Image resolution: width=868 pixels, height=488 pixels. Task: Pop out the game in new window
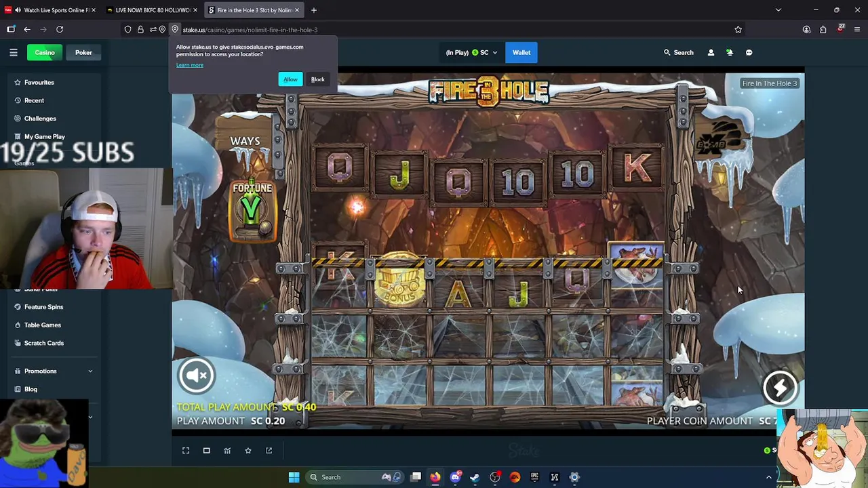tap(269, 451)
